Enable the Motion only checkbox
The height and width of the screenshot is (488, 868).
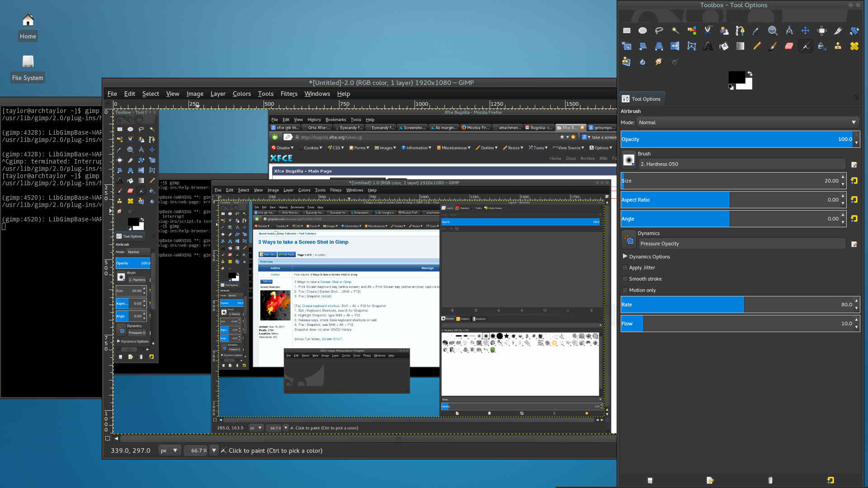tap(625, 290)
